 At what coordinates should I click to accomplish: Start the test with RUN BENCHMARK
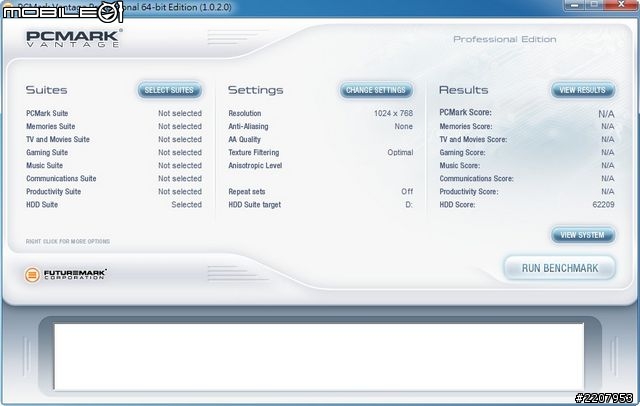(560, 268)
